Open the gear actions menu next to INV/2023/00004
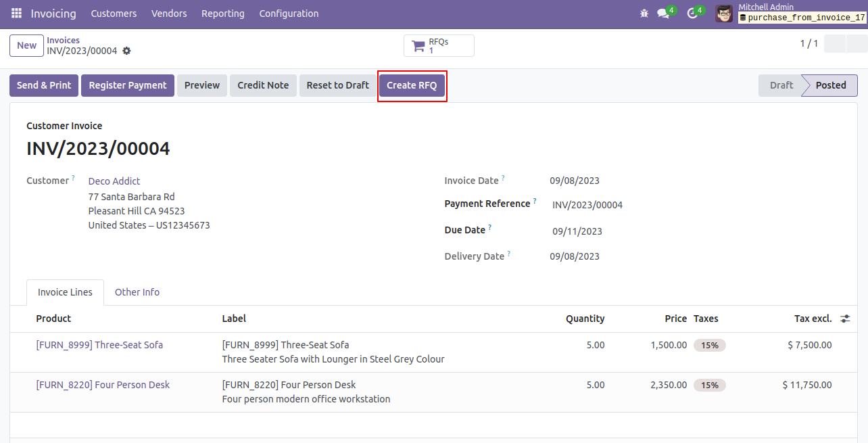The image size is (868, 443). pyautogui.click(x=126, y=51)
